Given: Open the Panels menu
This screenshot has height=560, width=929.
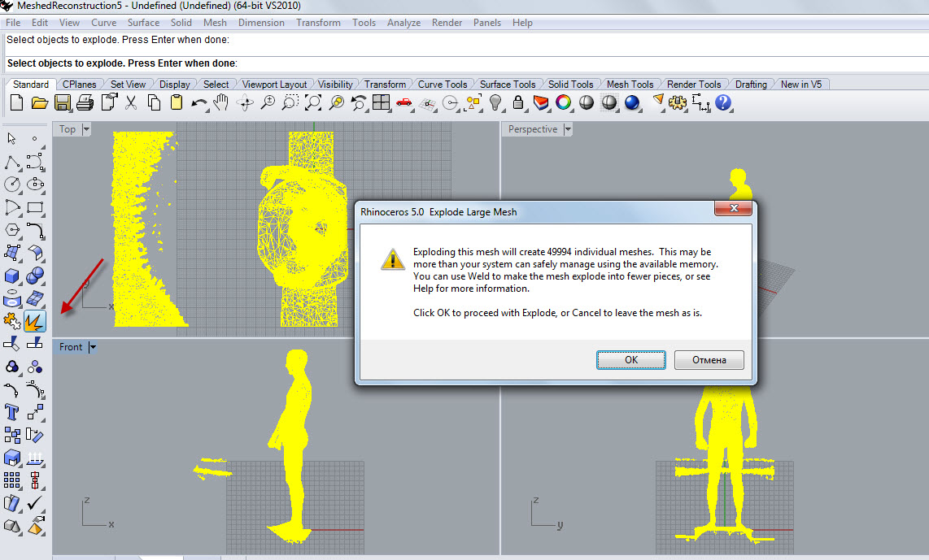Looking at the screenshot, I should point(487,23).
